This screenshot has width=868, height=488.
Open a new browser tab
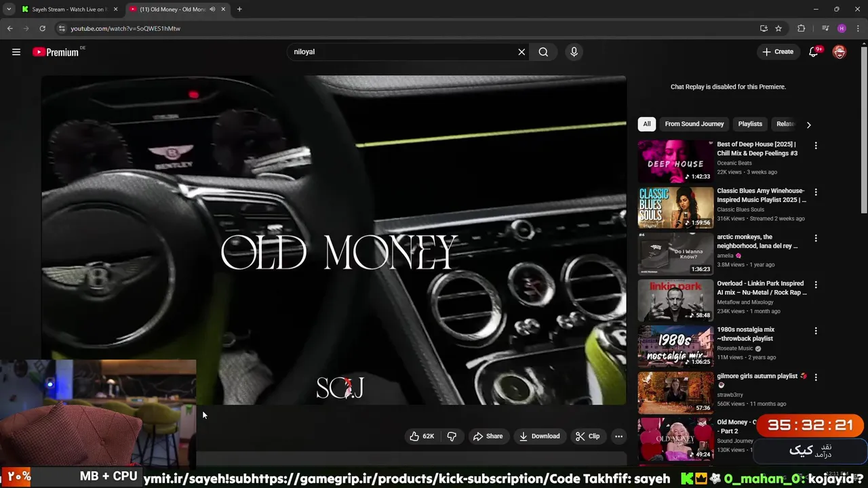239,9
